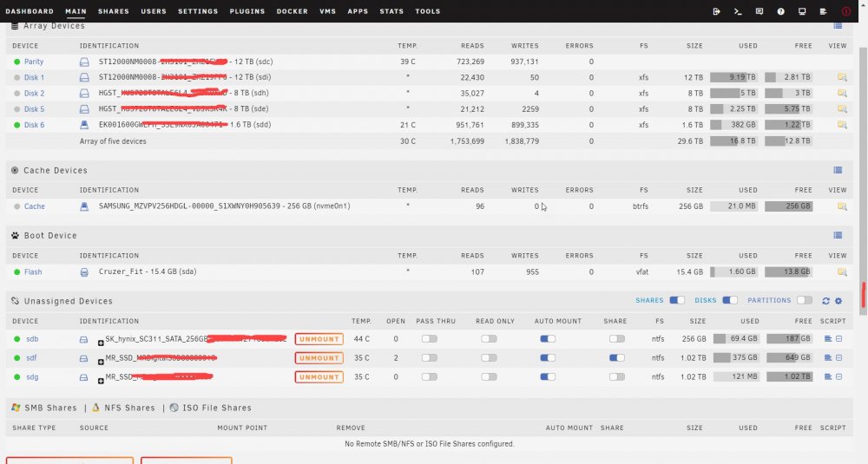Enable the Share switch for sdb
Screen dimensions: 868x464
[616, 339]
